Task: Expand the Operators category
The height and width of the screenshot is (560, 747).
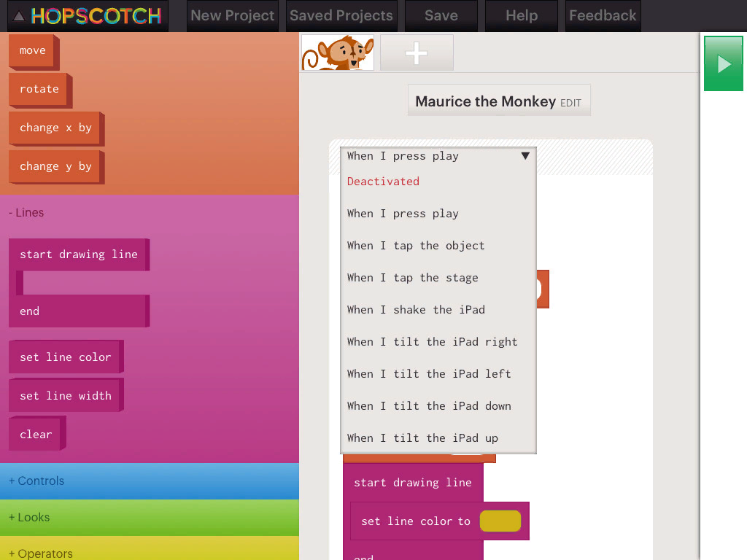Action: [41, 553]
